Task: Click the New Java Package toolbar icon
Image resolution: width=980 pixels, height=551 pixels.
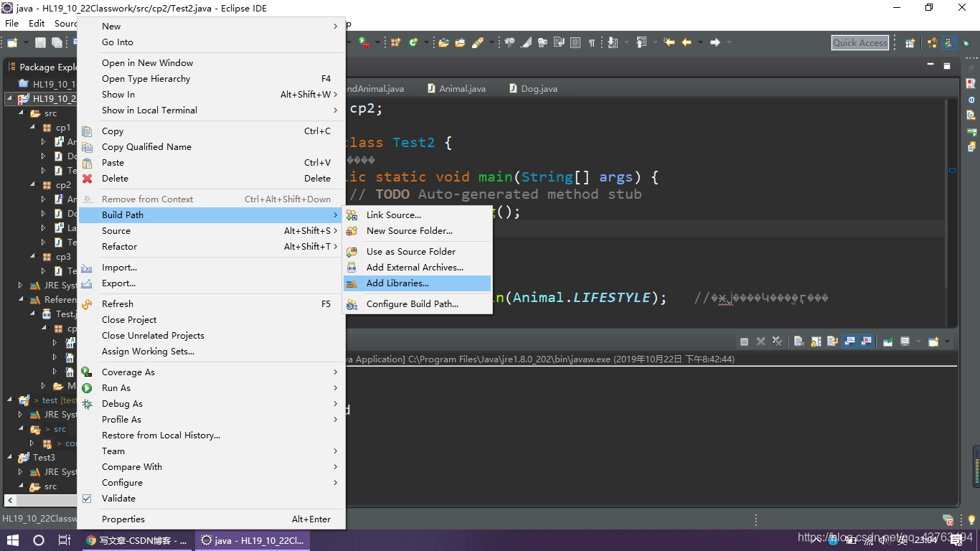Action: click(x=395, y=42)
